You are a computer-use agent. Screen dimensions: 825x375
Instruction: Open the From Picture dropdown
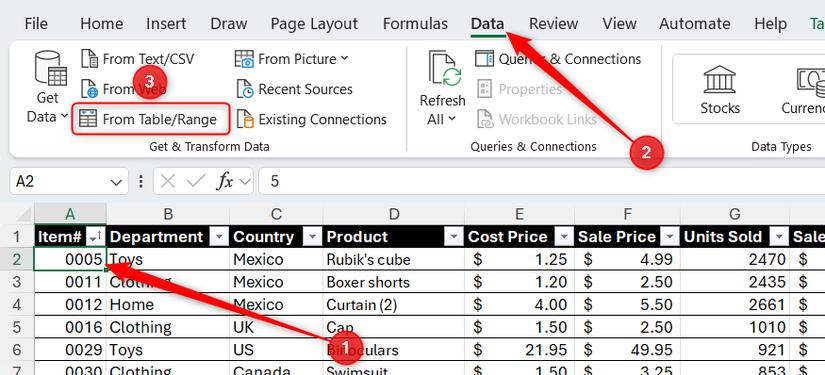pyautogui.click(x=291, y=59)
